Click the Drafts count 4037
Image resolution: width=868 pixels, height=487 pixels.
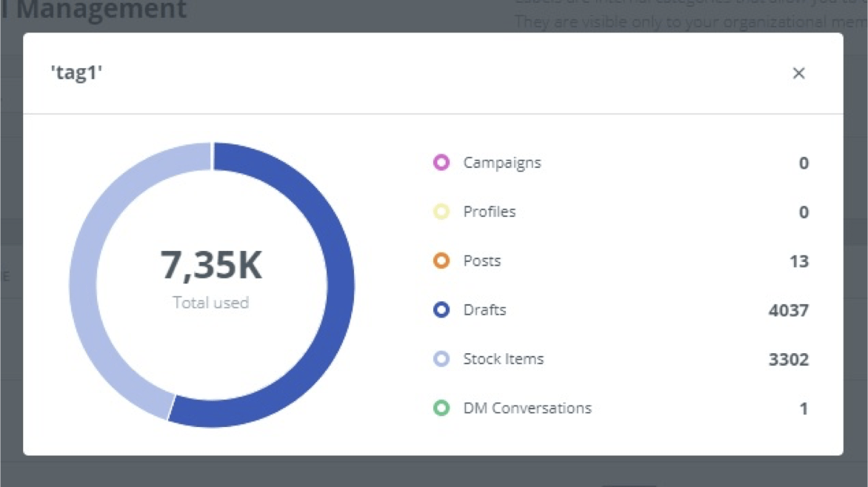(x=788, y=310)
